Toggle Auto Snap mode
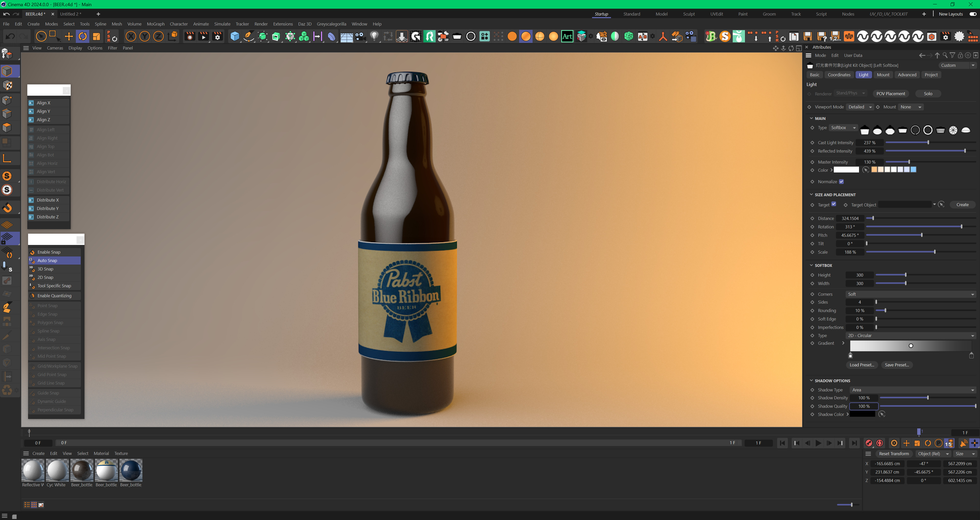The width and height of the screenshot is (980, 520). point(54,261)
